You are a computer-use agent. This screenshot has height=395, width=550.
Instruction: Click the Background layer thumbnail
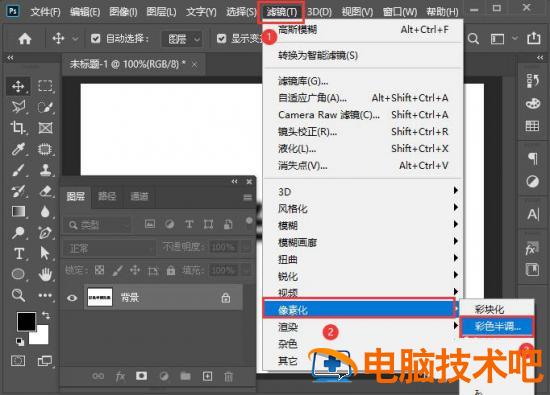pyautogui.click(x=100, y=297)
